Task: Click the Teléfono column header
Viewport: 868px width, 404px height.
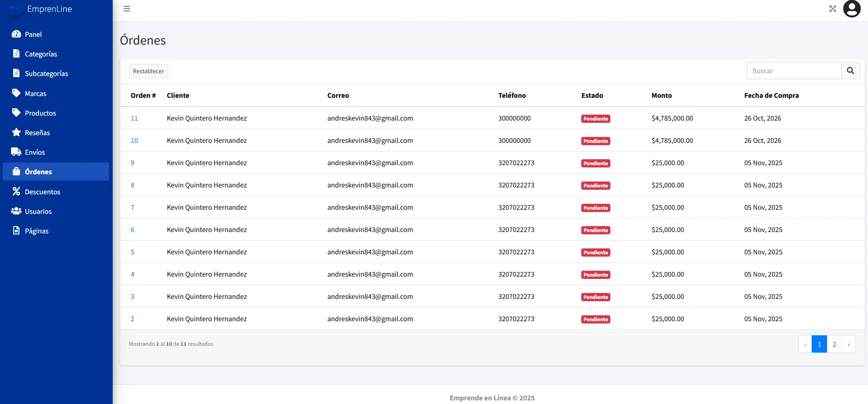Action: click(x=512, y=96)
